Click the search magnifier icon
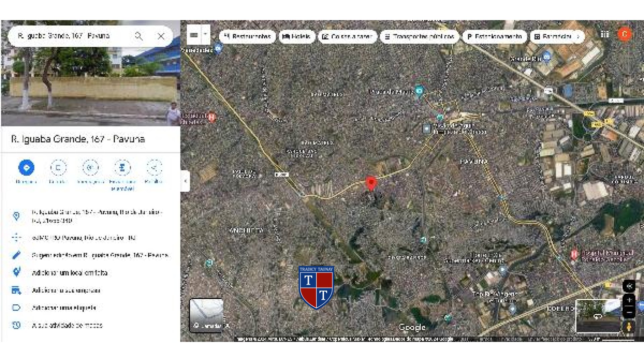This screenshot has height=362, width=644. (x=139, y=36)
